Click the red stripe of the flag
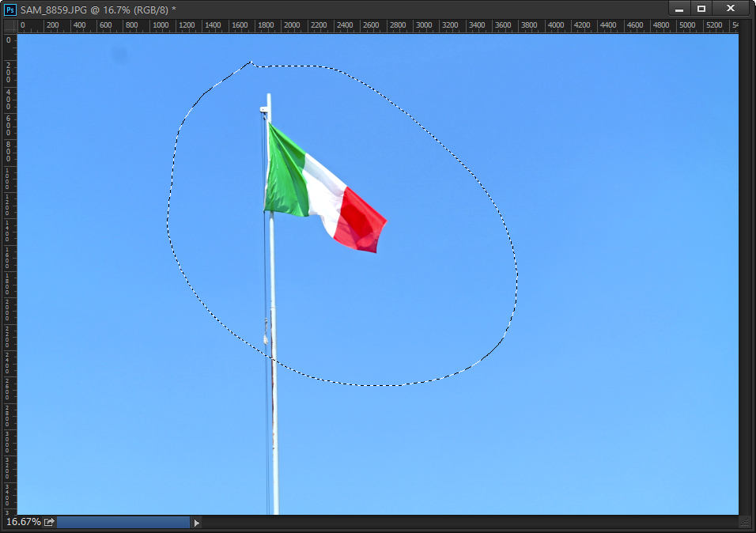 tap(361, 221)
